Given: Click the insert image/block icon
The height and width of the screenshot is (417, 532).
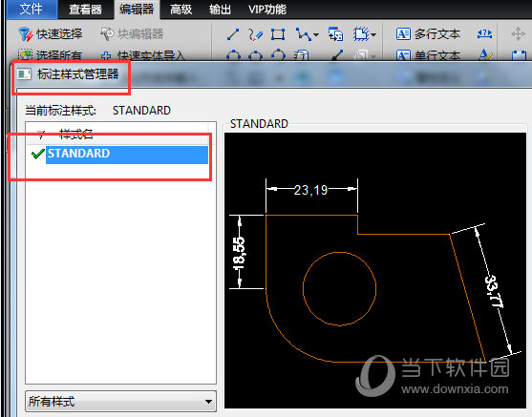Looking at the screenshot, I should point(335,34).
